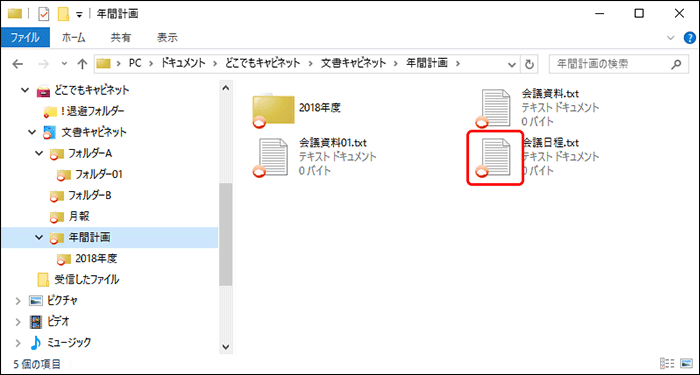
Task: Open the 表示 ribbon tab
Action: tap(167, 38)
